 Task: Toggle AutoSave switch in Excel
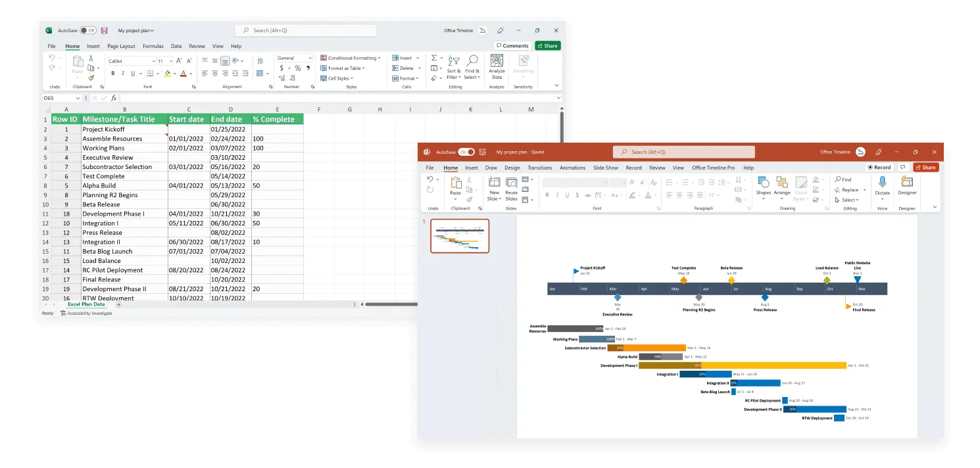pos(88,30)
